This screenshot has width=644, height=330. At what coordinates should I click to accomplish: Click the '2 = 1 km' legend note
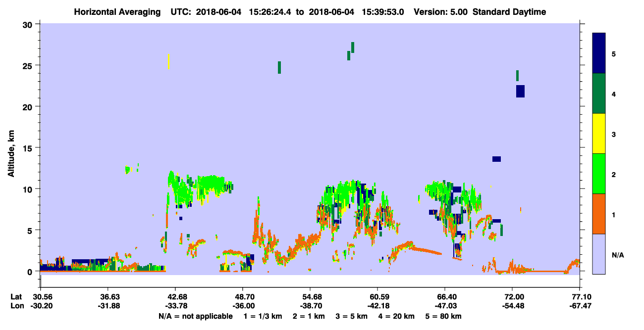pos(309,316)
